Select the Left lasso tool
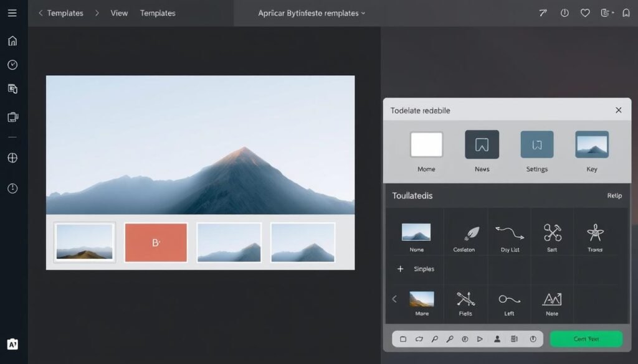Screen dimensions: 638x364 pyautogui.click(x=508, y=301)
